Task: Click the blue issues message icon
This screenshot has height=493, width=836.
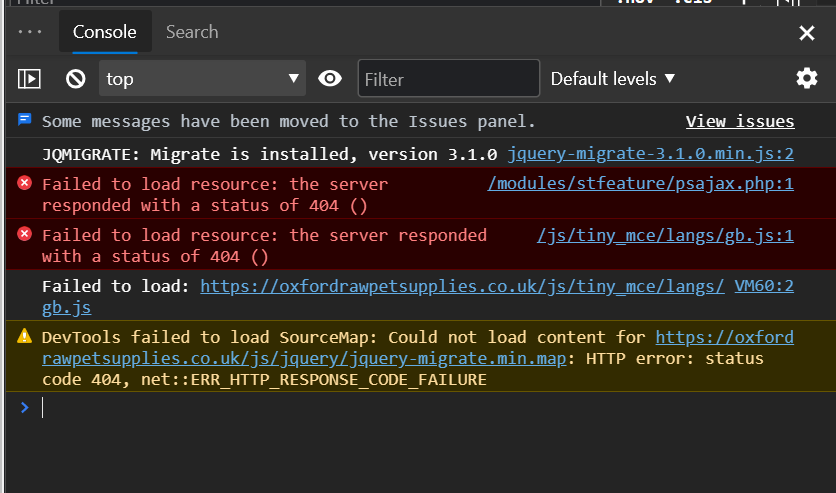Action: (x=24, y=121)
